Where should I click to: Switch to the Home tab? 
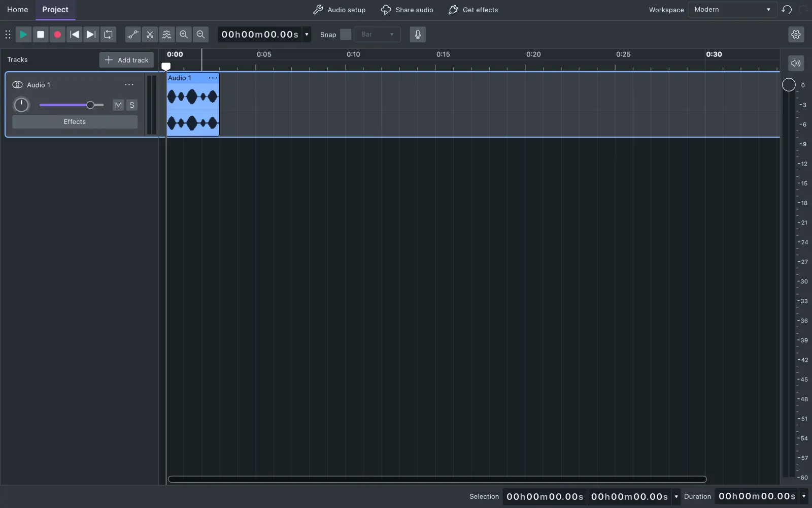[18, 10]
